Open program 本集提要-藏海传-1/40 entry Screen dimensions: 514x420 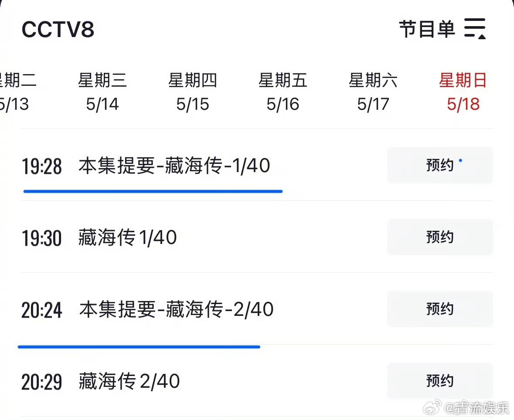tap(174, 166)
